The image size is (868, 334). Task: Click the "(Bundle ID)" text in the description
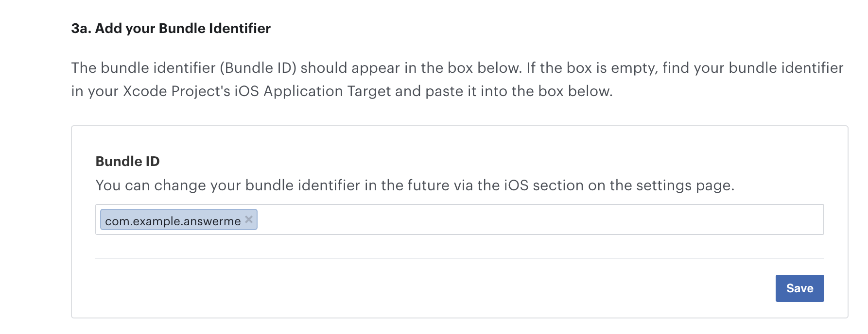click(x=258, y=67)
